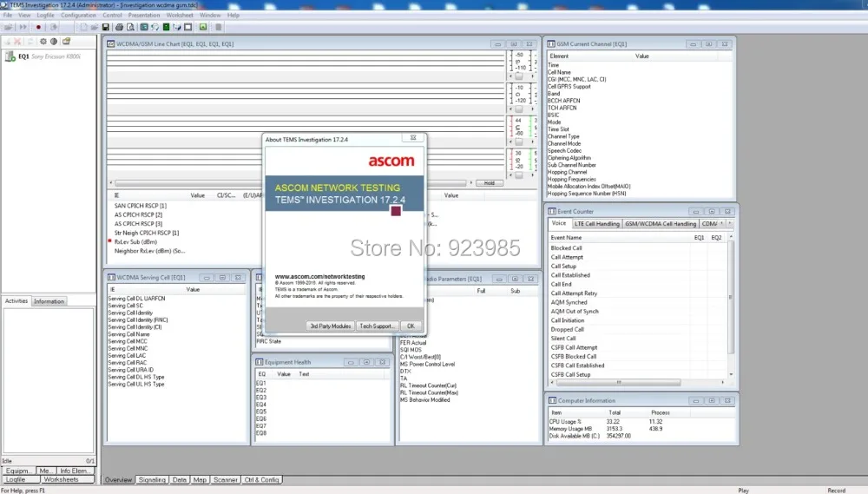The image size is (868, 494).
Task: Click the Event Counter window icon
Action: [x=552, y=212]
